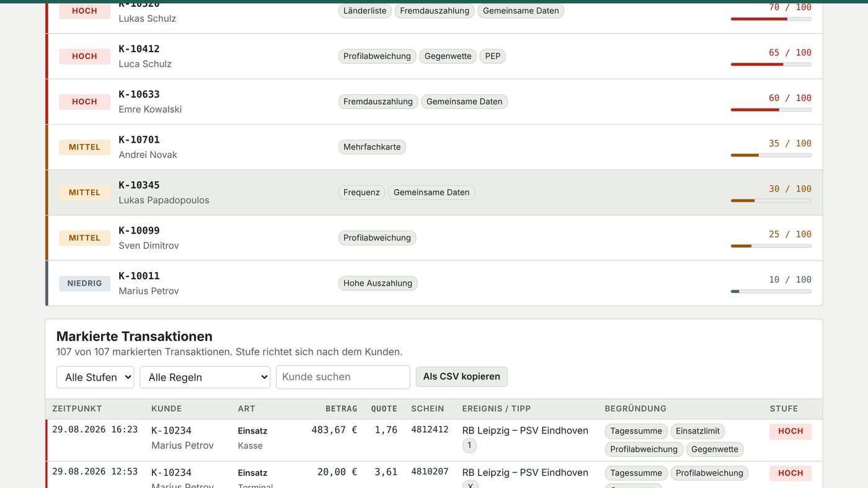Click the PEP tag on K-10412
The image size is (868, 488).
[x=493, y=56]
